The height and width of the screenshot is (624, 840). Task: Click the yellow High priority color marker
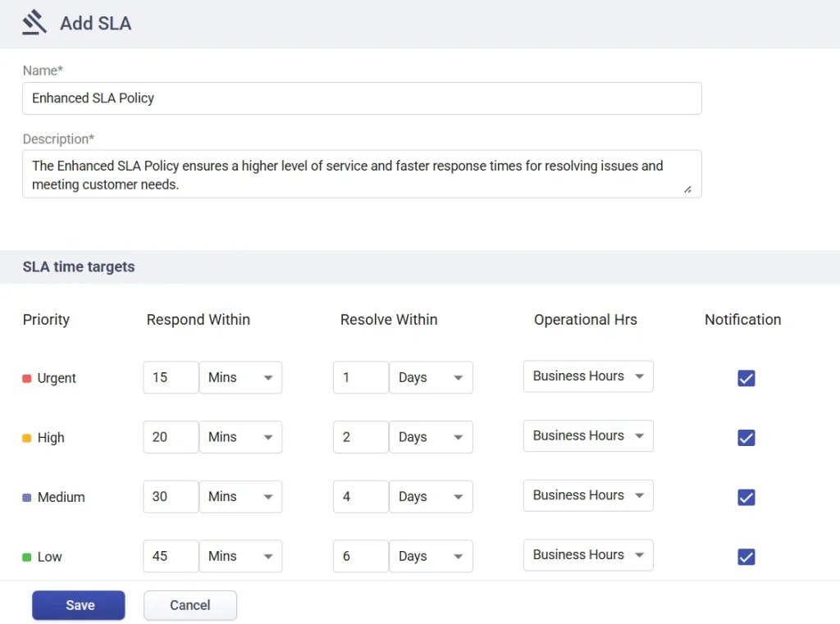[x=27, y=438]
